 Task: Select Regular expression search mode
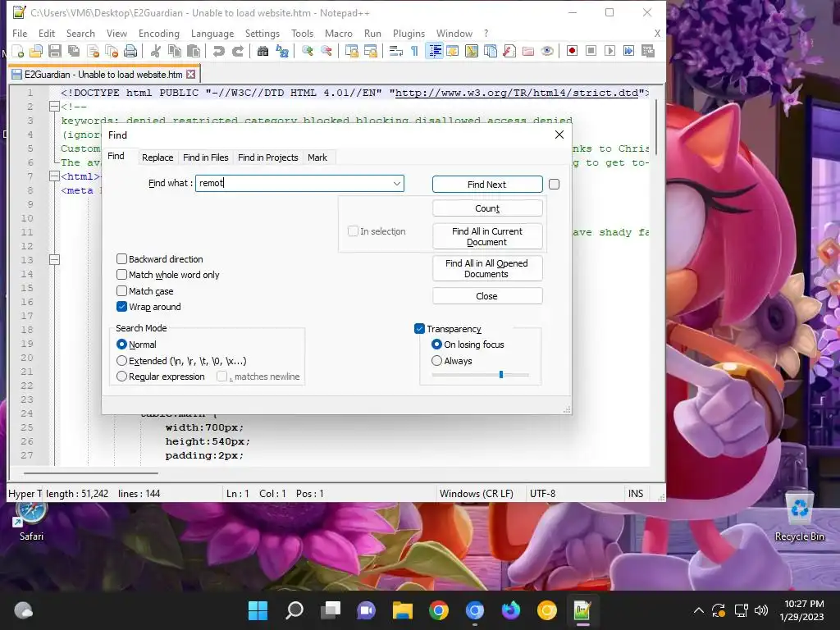click(121, 377)
